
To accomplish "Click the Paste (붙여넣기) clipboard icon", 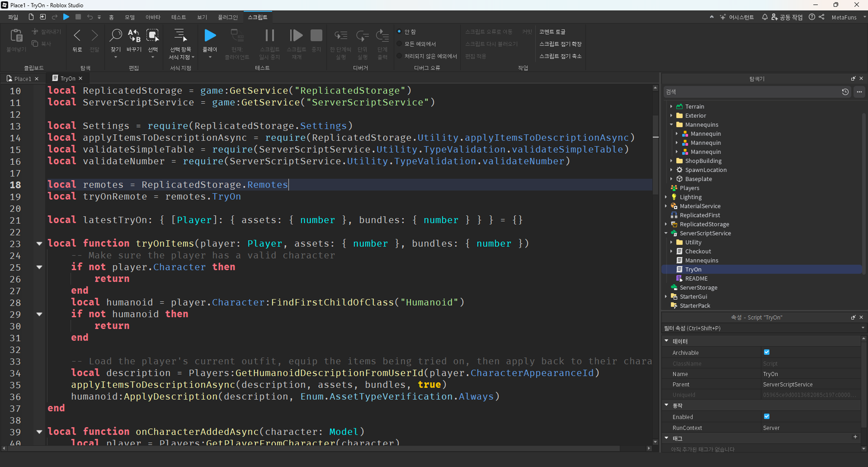I will coord(16,35).
